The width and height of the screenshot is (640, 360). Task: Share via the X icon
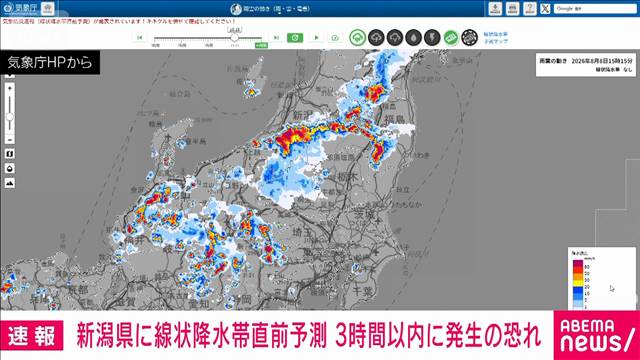(545, 9)
